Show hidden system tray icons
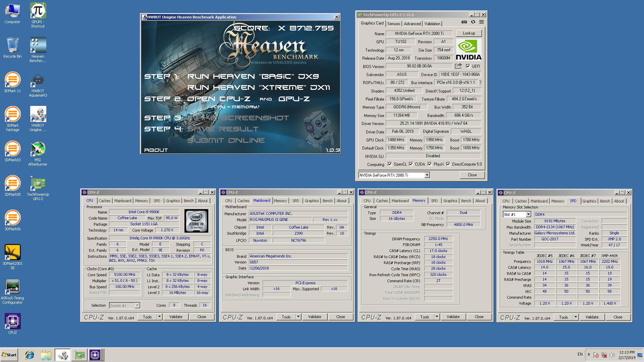644x362 pixels. [589, 354]
